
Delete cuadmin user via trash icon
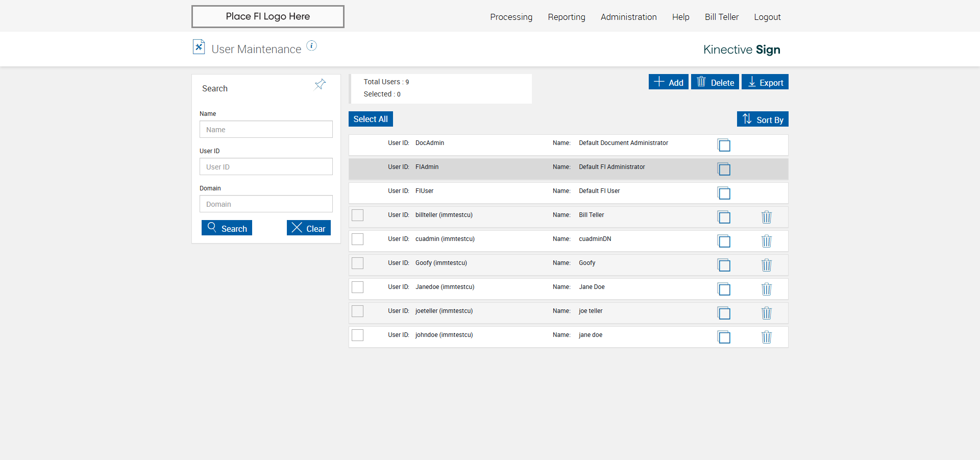767,241
